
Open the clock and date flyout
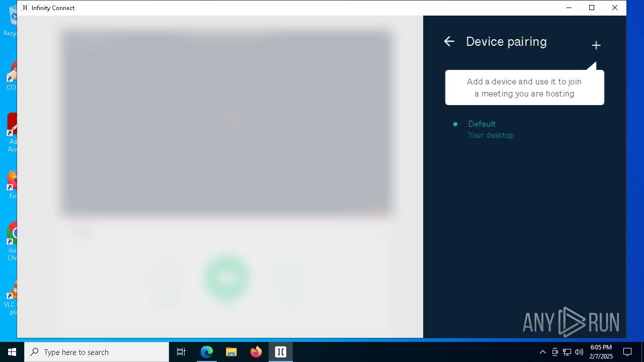tap(601, 352)
